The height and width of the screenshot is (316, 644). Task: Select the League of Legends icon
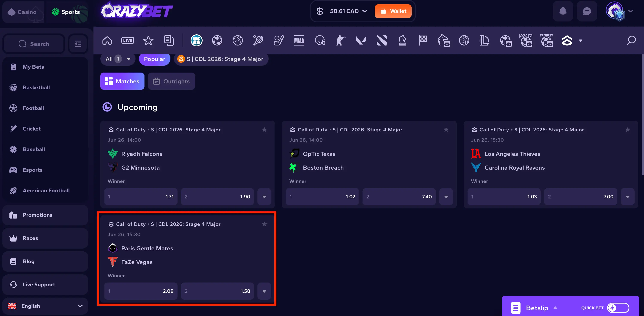(485, 40)
